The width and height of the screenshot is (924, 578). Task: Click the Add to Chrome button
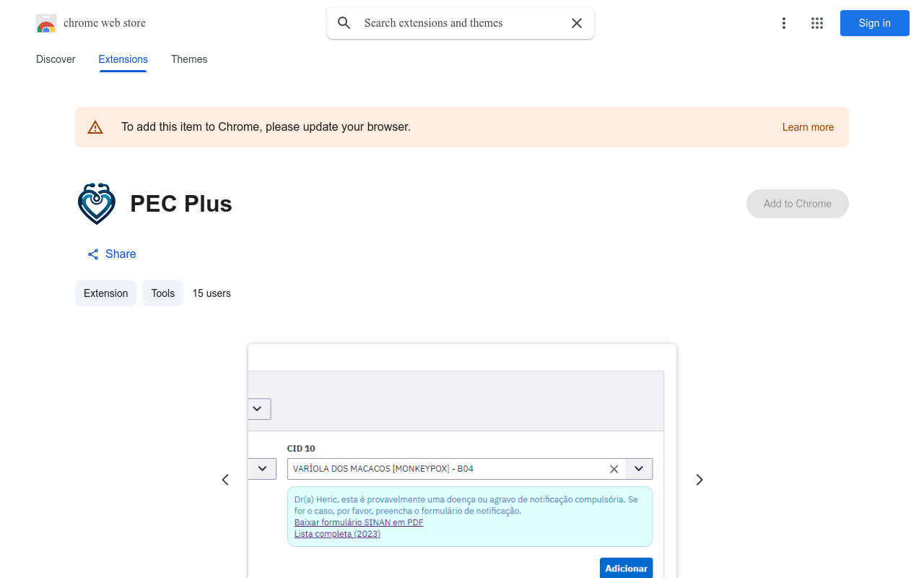pyautogui.click(x=798, y=204)
